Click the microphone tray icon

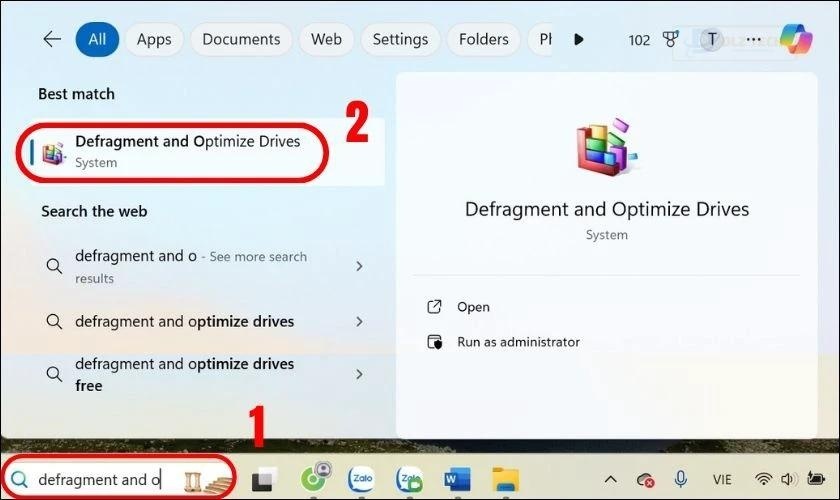[680, 479]
